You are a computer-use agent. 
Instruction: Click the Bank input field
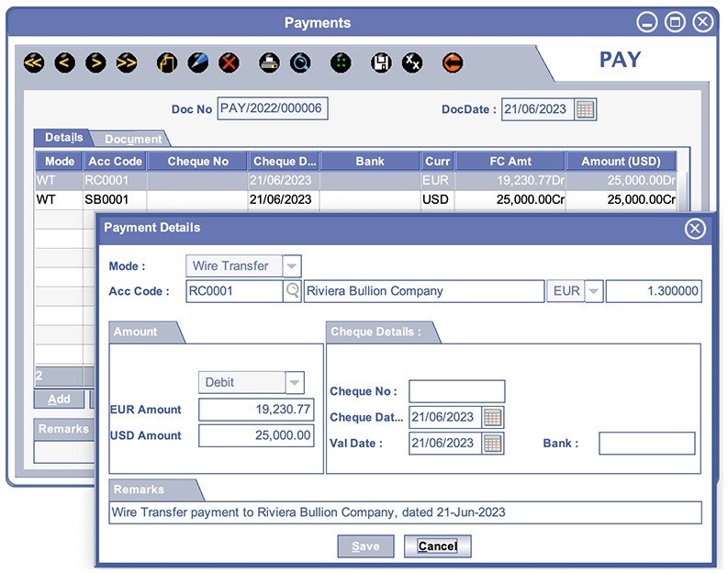[646, 444]
